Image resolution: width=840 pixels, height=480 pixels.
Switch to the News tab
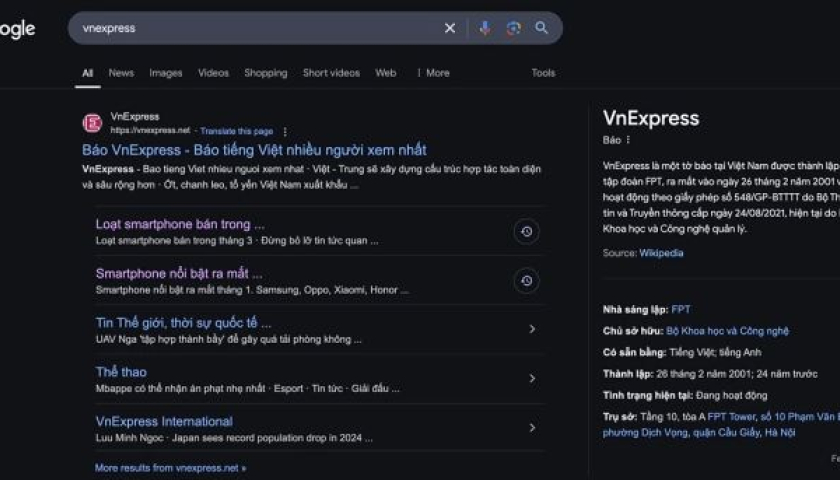[121, 73]
